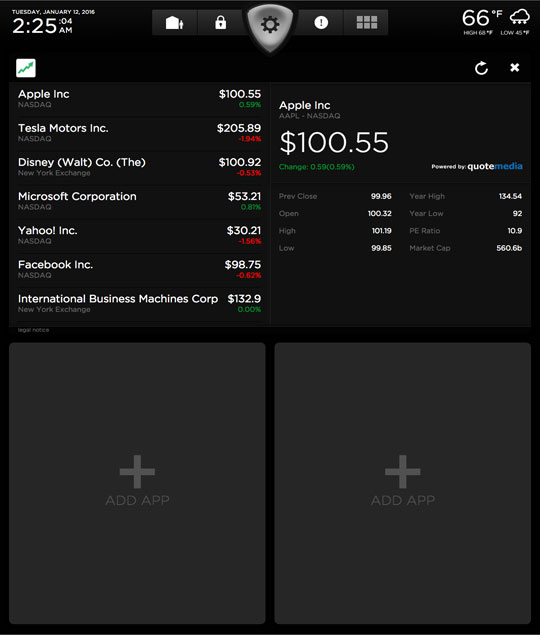Click the Market Cap value 560.6b
The height and width of the screenshot is (635, 540).
[509, 248]
